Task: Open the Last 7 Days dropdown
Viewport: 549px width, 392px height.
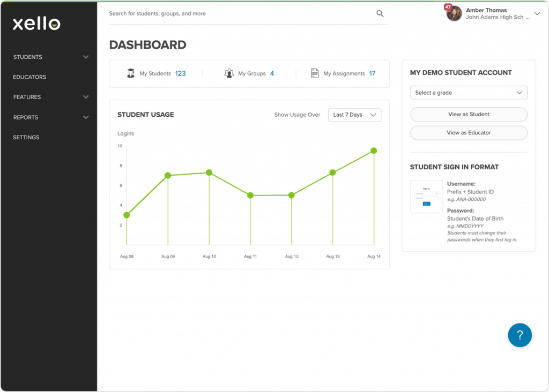Action: (x=354, y=115)
